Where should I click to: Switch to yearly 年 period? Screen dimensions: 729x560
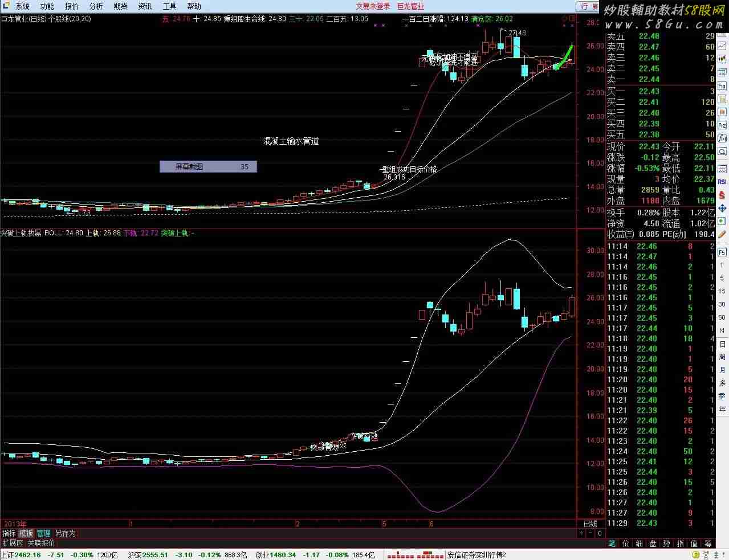(722, 409)
